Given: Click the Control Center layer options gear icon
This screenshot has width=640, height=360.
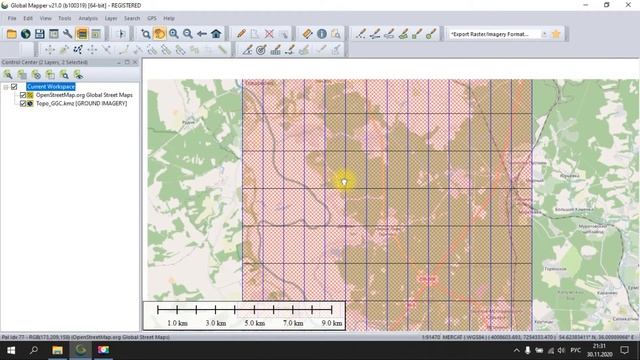Looking at the screenshot, I should click(x=36, y=74).
